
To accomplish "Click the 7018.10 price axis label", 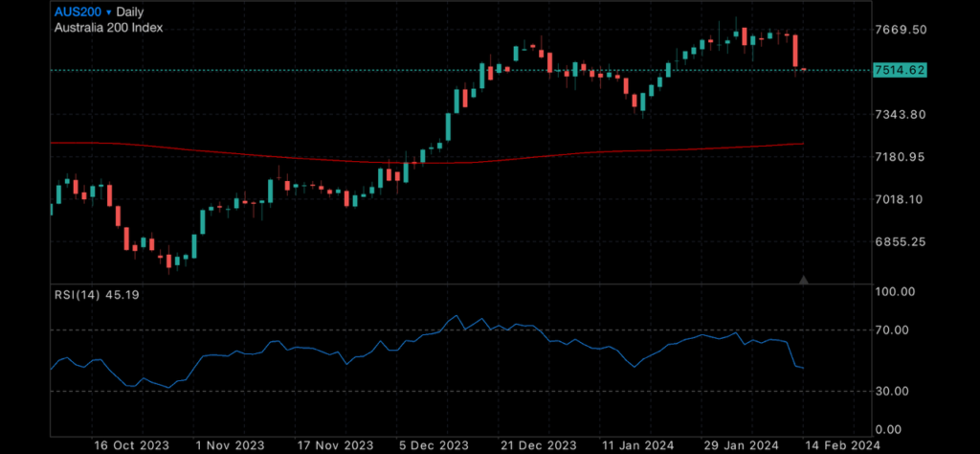I will [x=901, y=199].
